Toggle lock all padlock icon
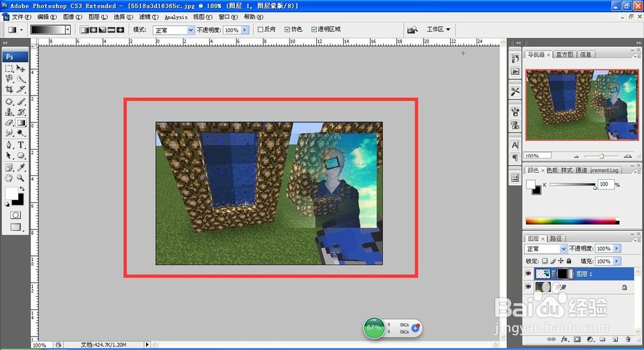 point(569,261)
